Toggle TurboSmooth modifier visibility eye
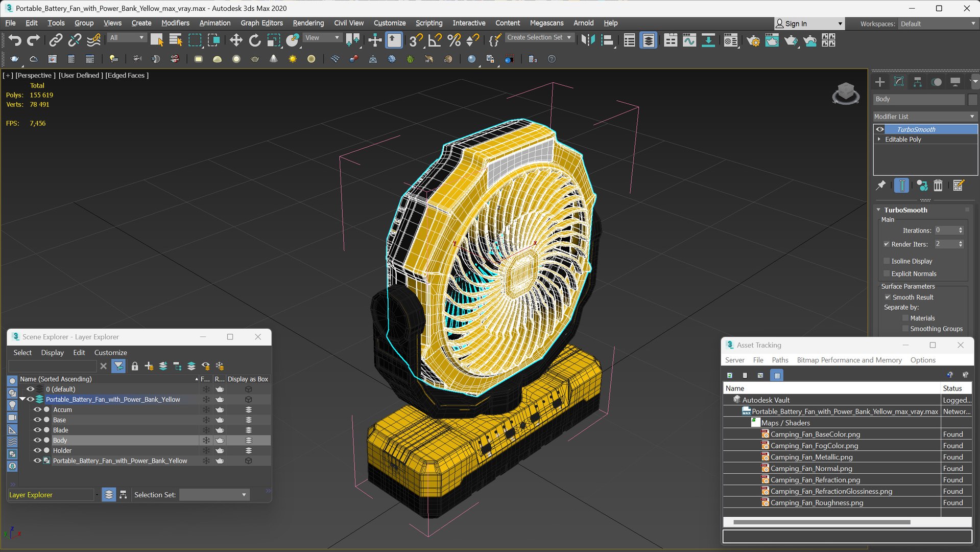Screen dimensions: 980x552 [x=880, y=129]
